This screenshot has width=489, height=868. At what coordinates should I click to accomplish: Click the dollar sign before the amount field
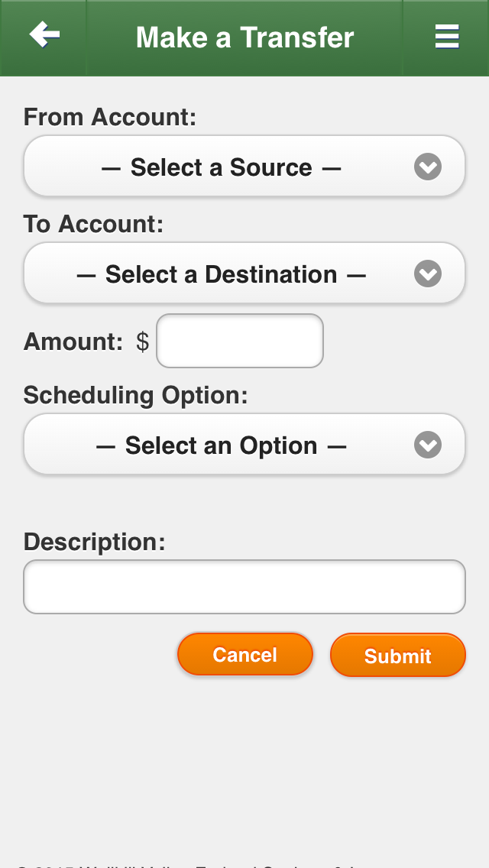tap(143, 342)
